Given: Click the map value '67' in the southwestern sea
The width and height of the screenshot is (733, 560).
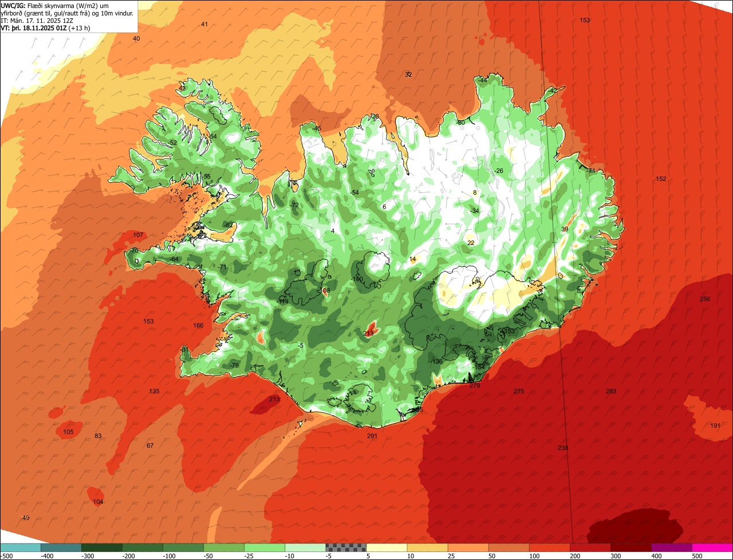Looking at the screenshot, I should click(150, 445).
